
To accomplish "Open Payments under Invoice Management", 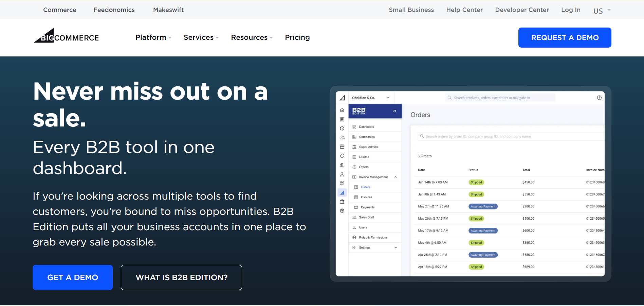I will (367, 207).
